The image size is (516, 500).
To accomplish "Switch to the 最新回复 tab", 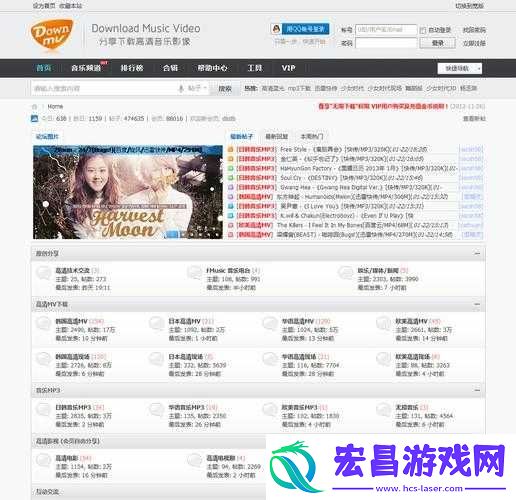I will coord(277,136).
